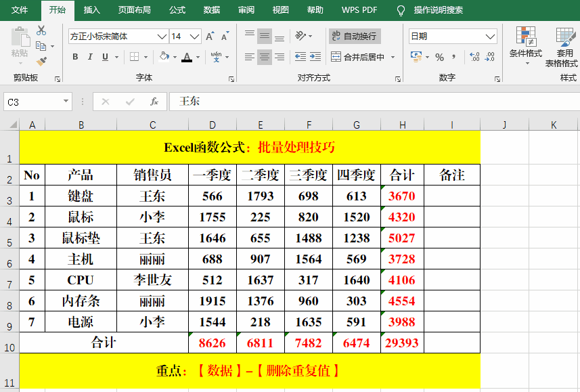Click the cancel X in formula bar
Screen dimensions: 580x392
pyautogui.click(x=106, y=102)
